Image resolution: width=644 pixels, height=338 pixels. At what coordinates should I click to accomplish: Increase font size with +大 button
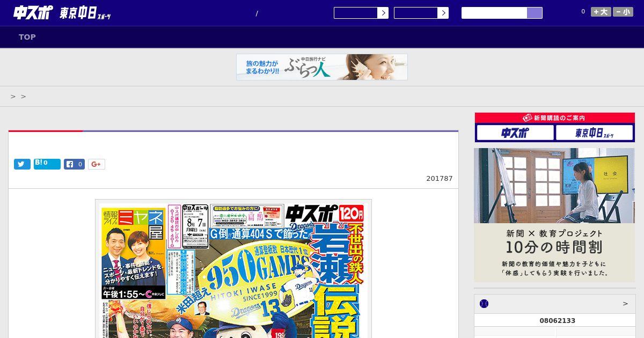coord(601,12)
